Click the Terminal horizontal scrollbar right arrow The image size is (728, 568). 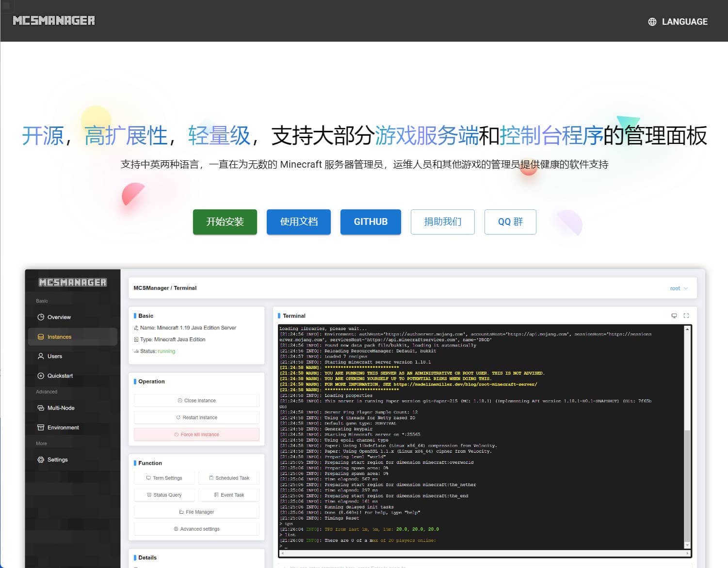tap(687, 553)
